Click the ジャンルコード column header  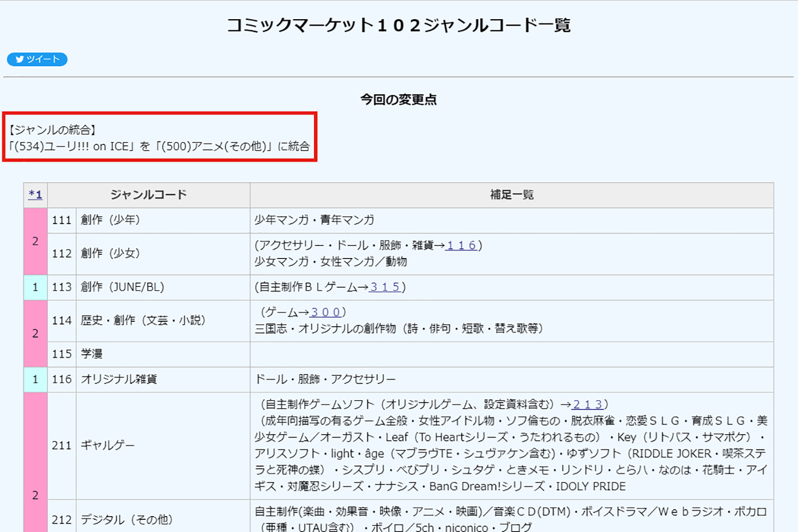pos(148,195)
